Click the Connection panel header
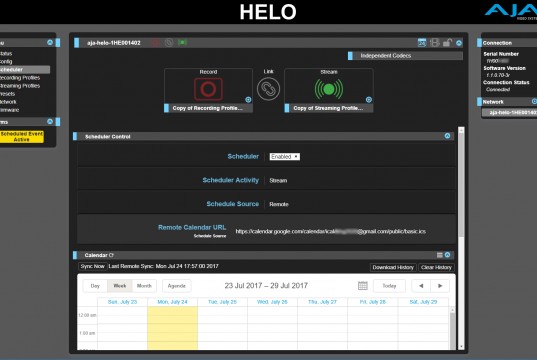Viewport: 537px width, 360px height. (x=509, y=43)
